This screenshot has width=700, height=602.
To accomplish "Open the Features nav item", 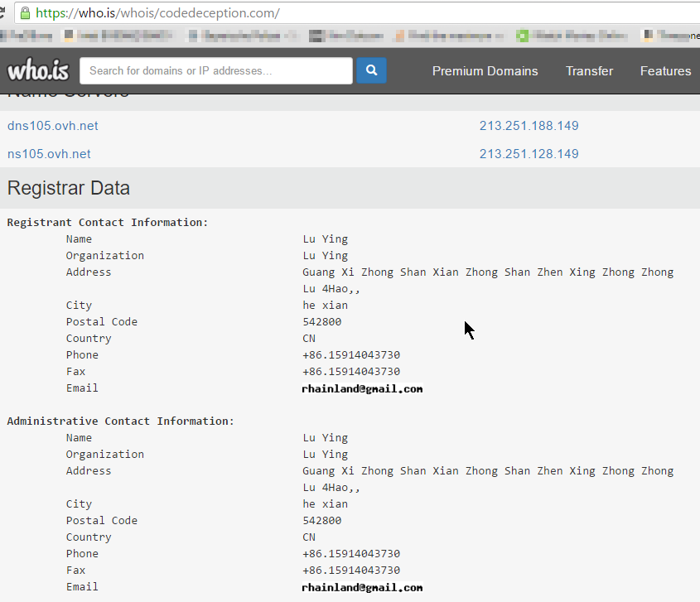I will pos(665,71).
